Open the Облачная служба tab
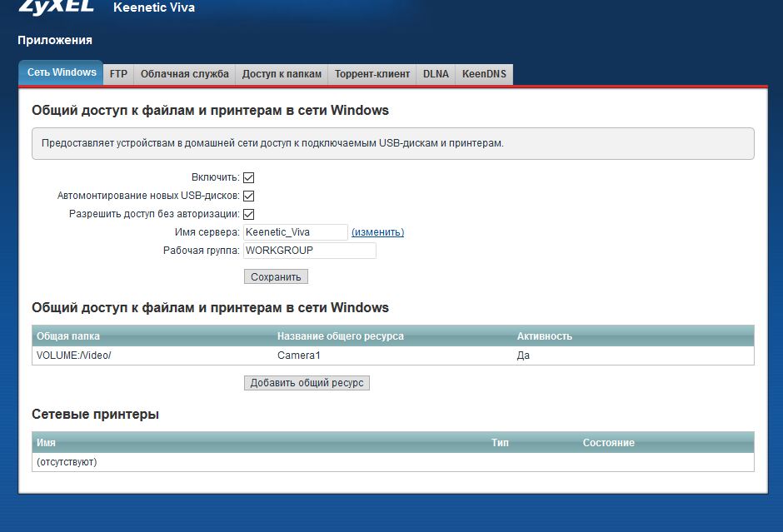This screenshot has height=532, width=783. 185,74
